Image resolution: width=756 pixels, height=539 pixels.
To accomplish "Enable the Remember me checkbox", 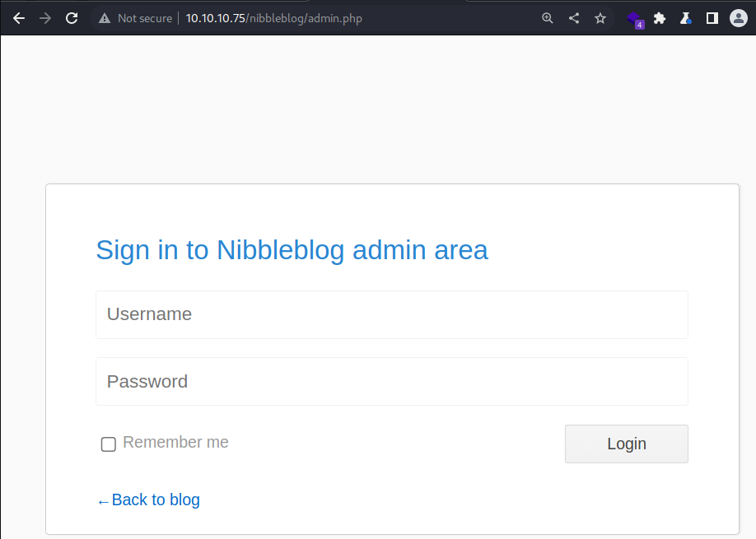I will pyautogui.click(x=109, y=444).
